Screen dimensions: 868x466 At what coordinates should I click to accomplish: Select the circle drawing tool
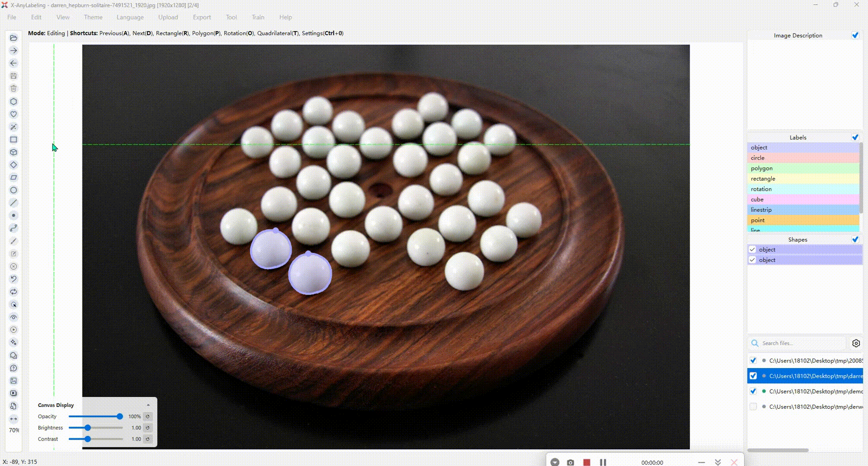coord(13,190)
